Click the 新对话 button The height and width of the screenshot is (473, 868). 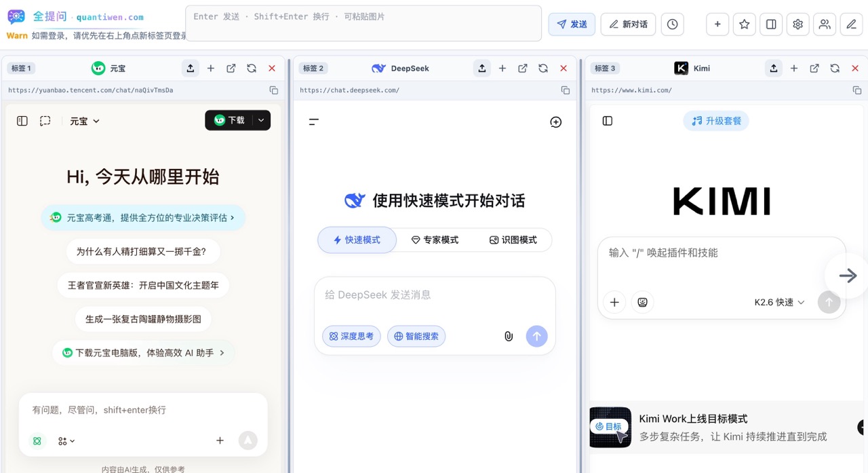pyautogui.click(x=628, y=24)
